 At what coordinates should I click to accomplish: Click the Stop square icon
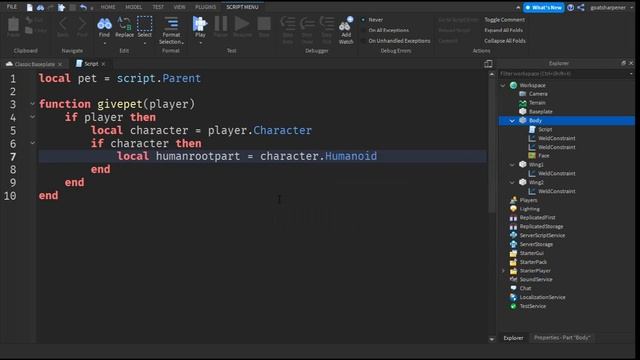coord(264,24)
